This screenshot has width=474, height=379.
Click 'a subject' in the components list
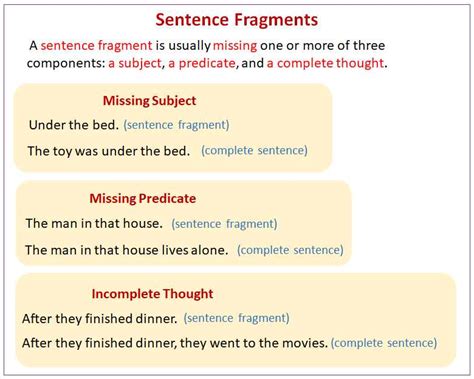135,63
